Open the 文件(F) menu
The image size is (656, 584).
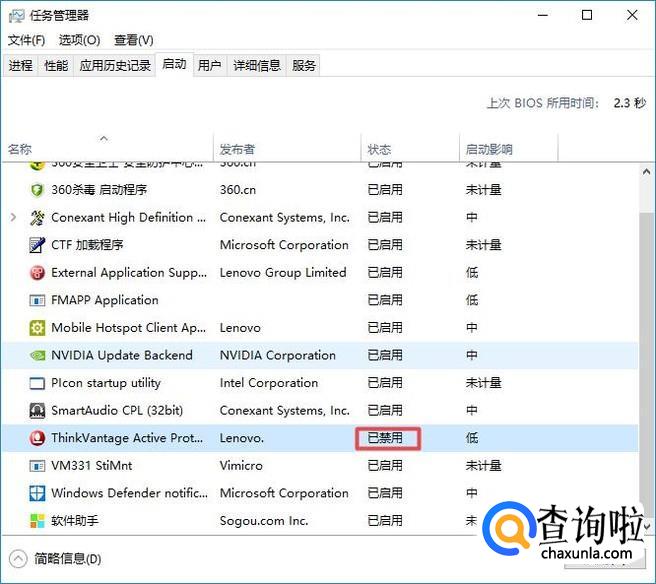pyautogui.click(x=26, y=40)
